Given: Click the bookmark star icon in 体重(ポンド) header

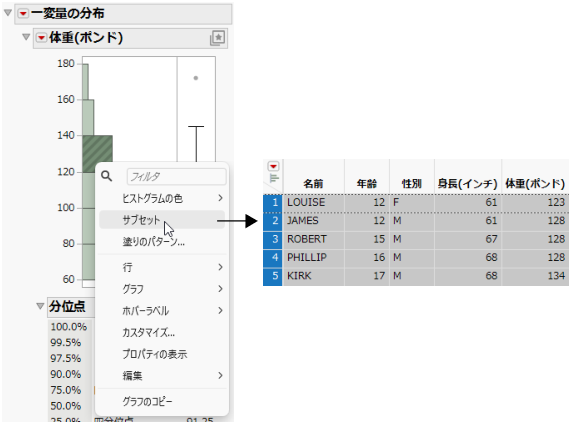Looking at the screenshot, I should tap(217, 38).
